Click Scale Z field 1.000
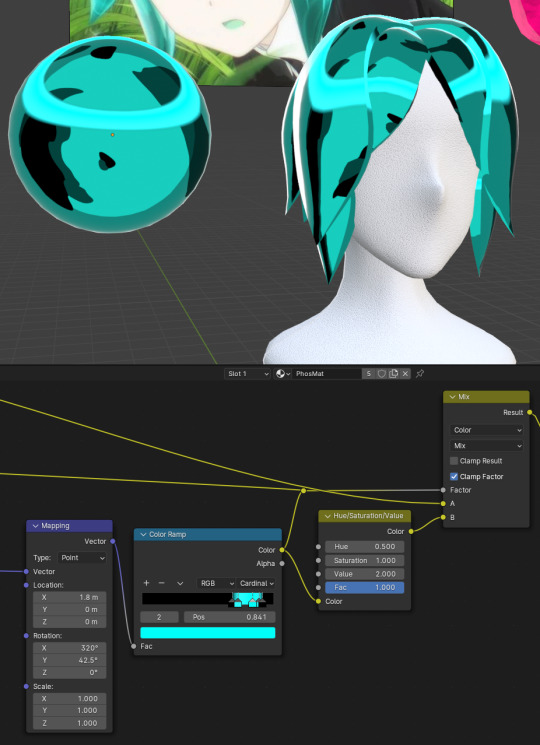This screenshot has height=745, width=540. [x=69, y=723]
